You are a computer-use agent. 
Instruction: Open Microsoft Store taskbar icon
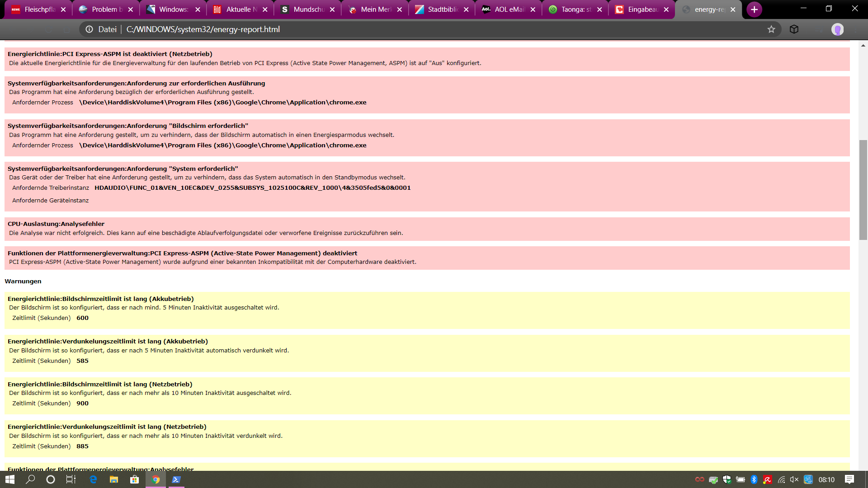pyautogui.click(x=135, y=479)
